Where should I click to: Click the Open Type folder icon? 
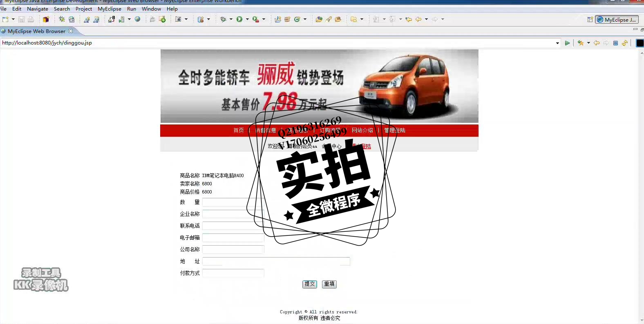319,19
